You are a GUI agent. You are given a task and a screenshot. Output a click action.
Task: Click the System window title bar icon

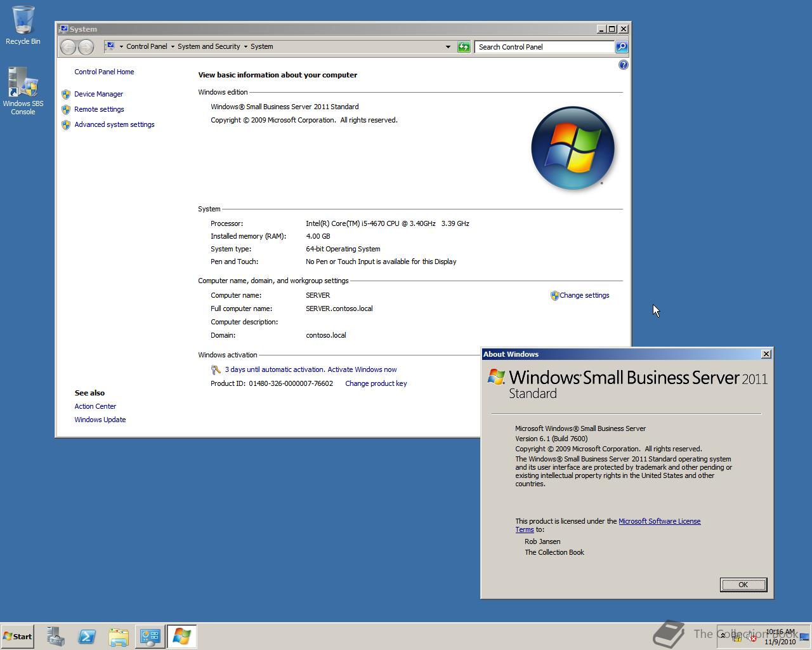[x=63, y=29]
